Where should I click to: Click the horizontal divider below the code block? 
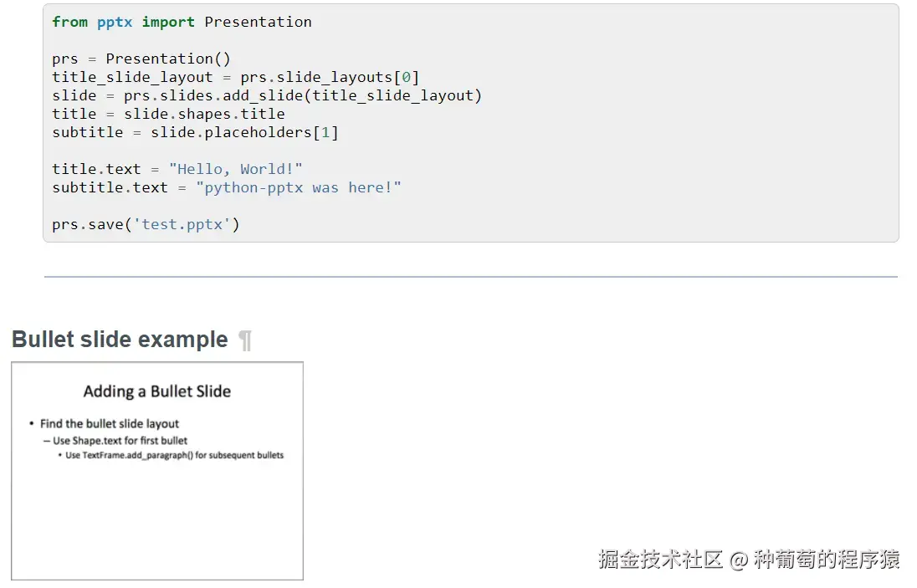pos(470,277)
